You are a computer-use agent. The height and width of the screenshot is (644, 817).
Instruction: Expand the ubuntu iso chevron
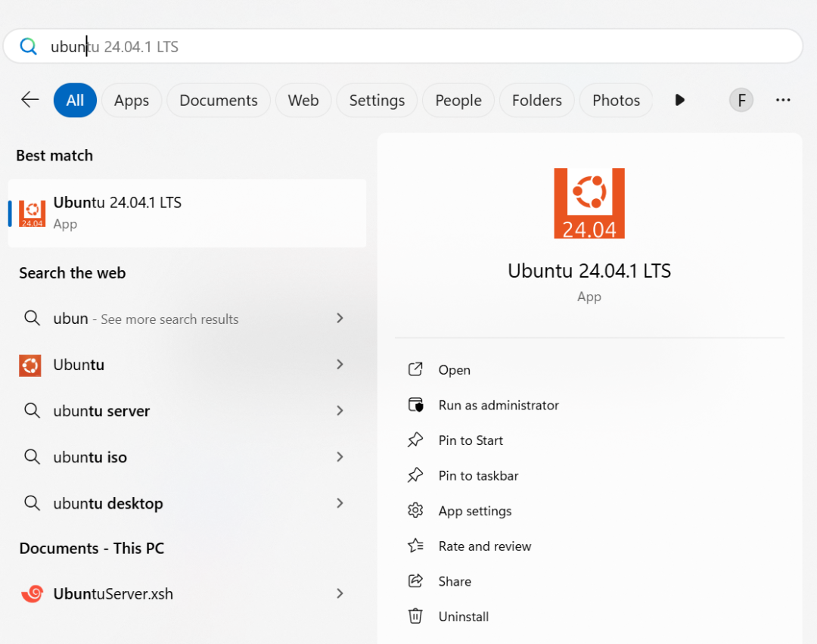point(340,457)
